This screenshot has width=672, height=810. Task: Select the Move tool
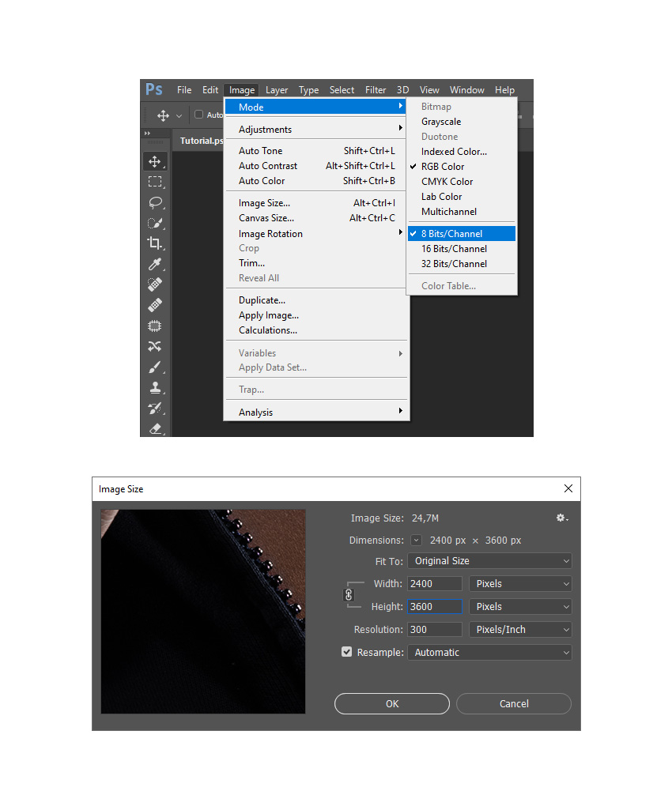click(155, 160)
